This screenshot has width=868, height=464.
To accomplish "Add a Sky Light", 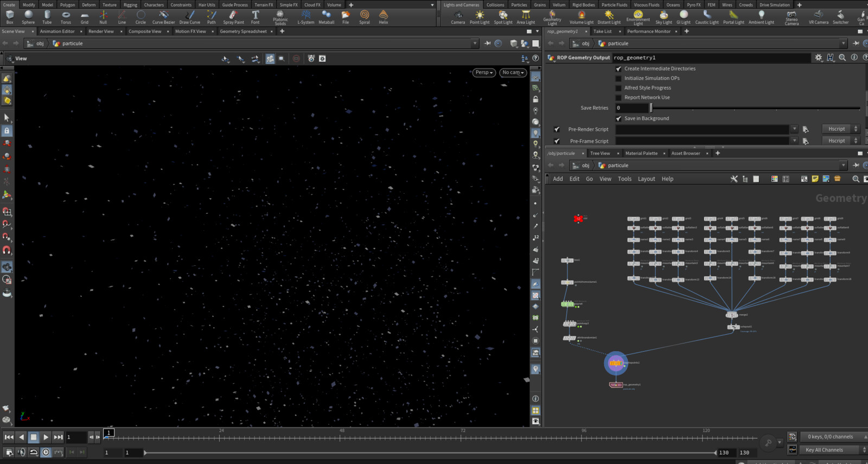I will click(x=663, y=17).
